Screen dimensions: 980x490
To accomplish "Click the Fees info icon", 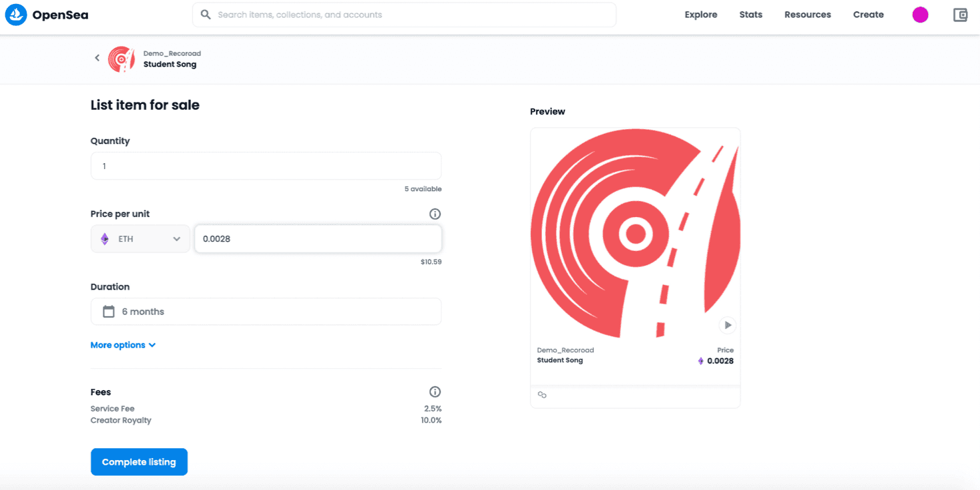I will coord(435,391).
